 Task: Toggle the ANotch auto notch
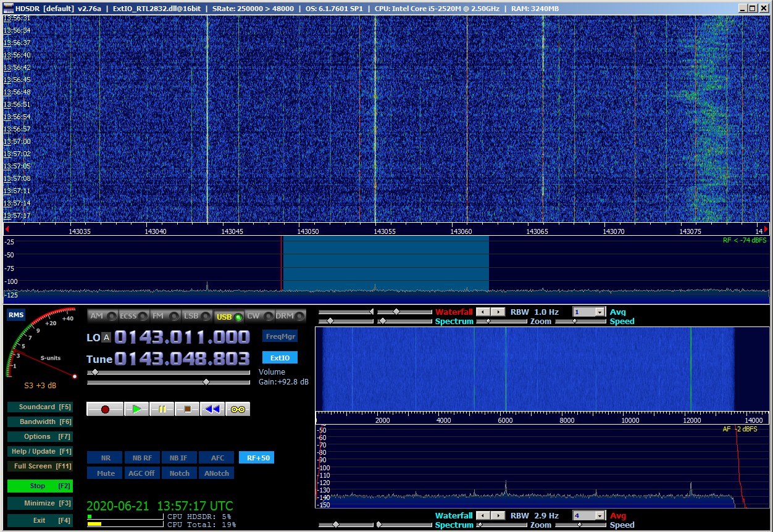(217, 473)
